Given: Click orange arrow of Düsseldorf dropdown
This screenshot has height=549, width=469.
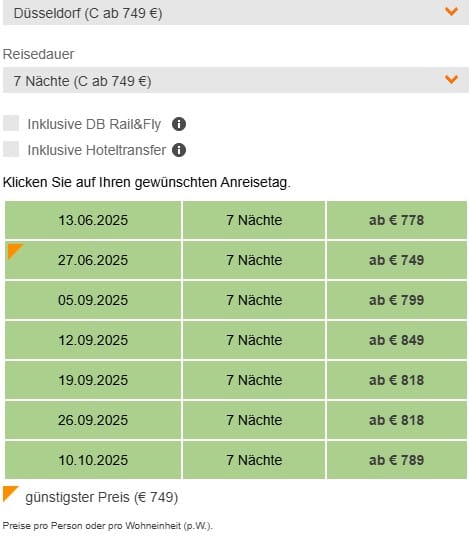Looking at the screenshot, I should click(452, 12).
